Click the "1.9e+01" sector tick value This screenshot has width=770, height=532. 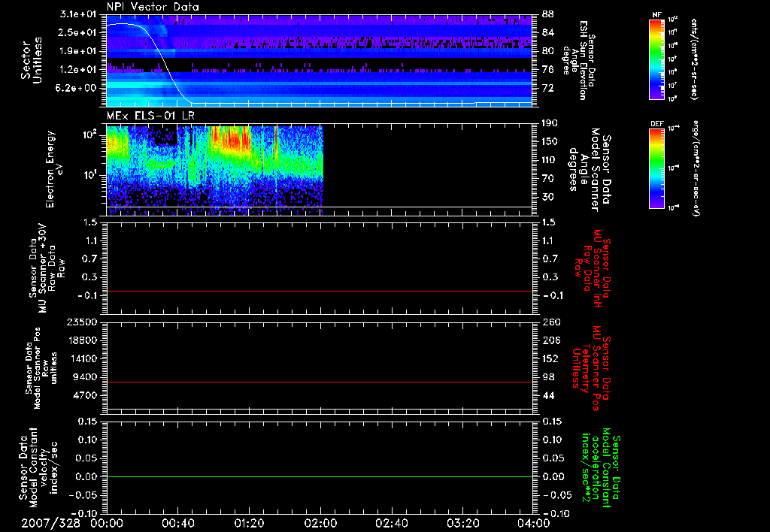point(77,51)
